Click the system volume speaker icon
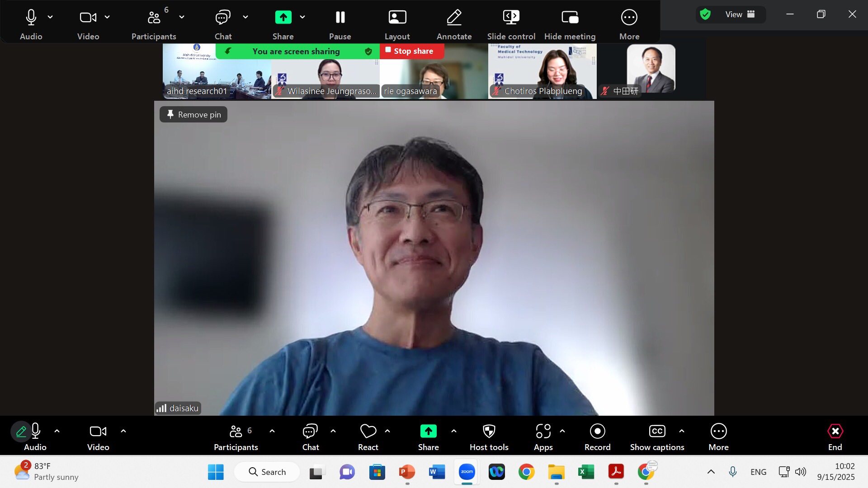This screenshot has height=488, width=868. click(801, 472)
